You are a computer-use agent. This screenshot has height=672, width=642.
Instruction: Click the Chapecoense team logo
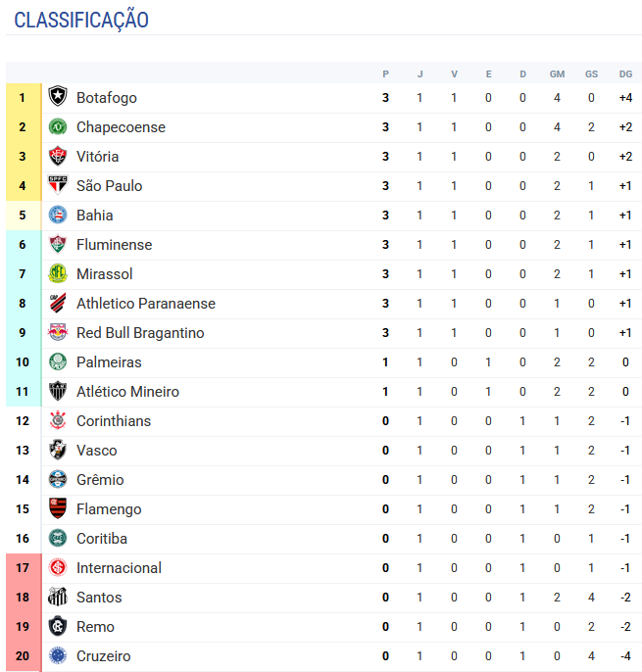(58, 127)
